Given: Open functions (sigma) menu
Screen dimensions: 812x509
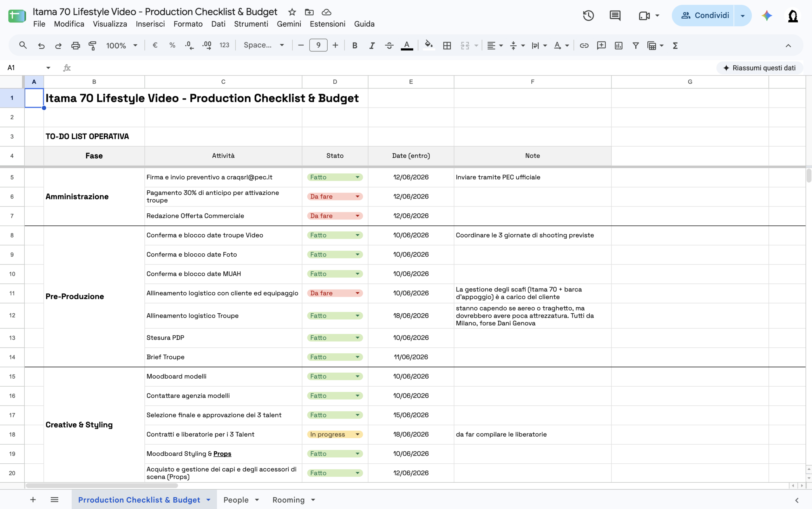Looking at the screenshot, I should click(675, 45).
